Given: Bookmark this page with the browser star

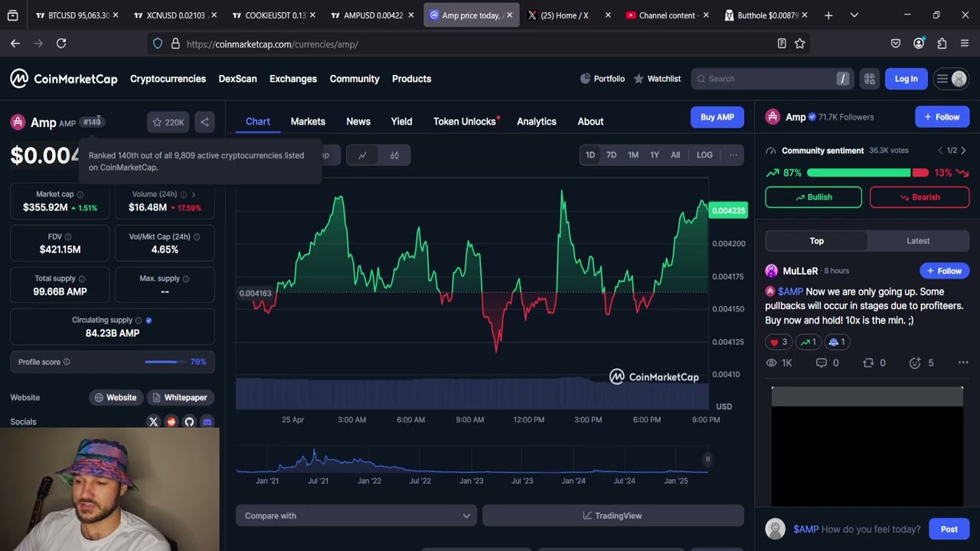Looking at the screenshot, I should (x=800, y=44).
